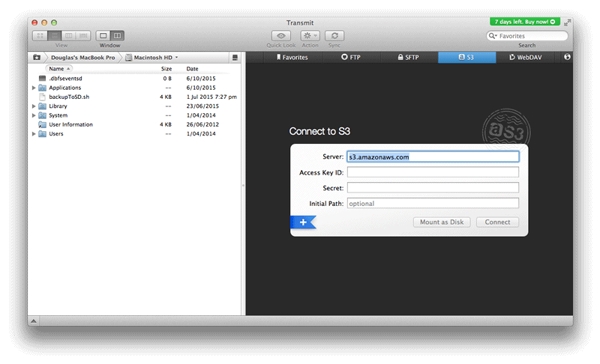Image resolution: width=600 pixels, height=364 pixels.
Task: Select single-pane window layout
Action: pos(103,35)
